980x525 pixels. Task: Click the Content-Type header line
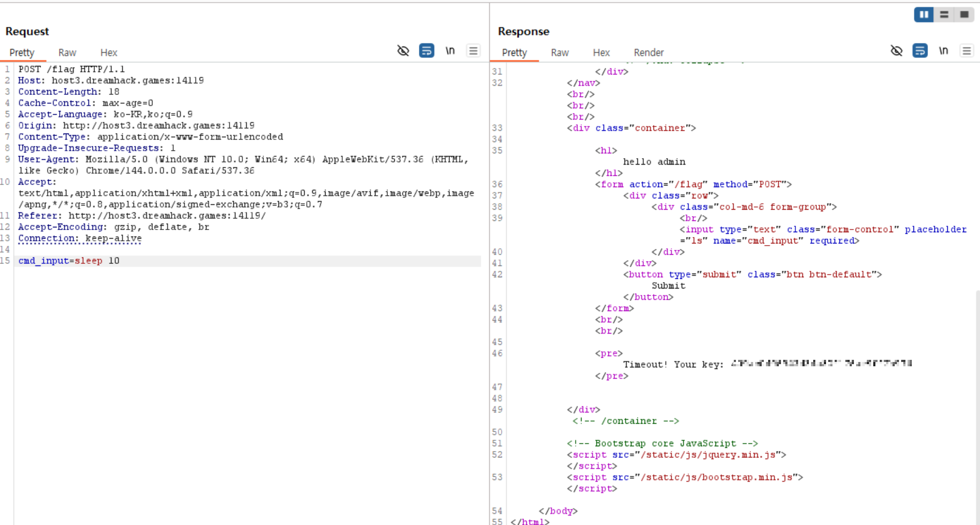151,137
